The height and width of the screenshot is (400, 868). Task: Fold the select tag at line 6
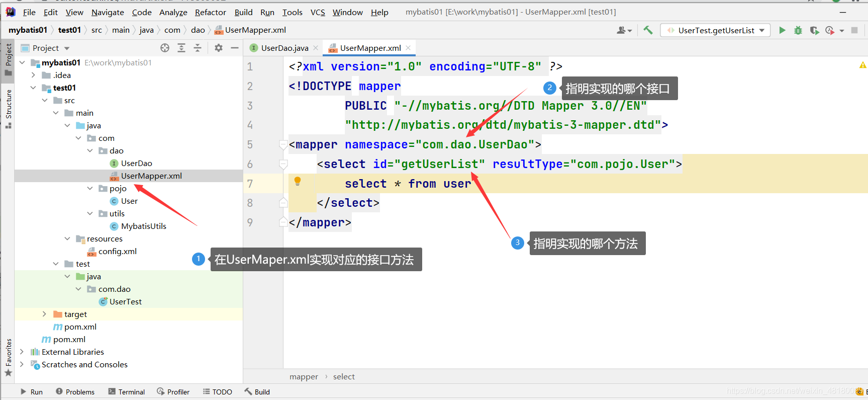point(283,165)
